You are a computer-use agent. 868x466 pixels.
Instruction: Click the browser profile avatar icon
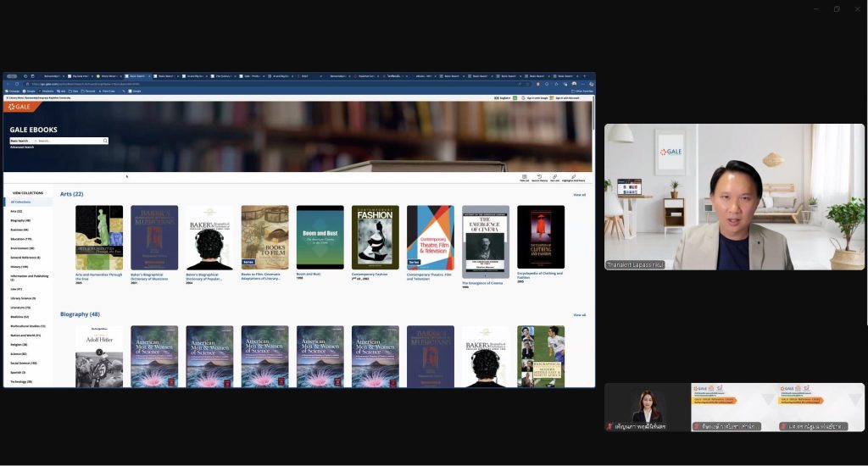point(574,84)
